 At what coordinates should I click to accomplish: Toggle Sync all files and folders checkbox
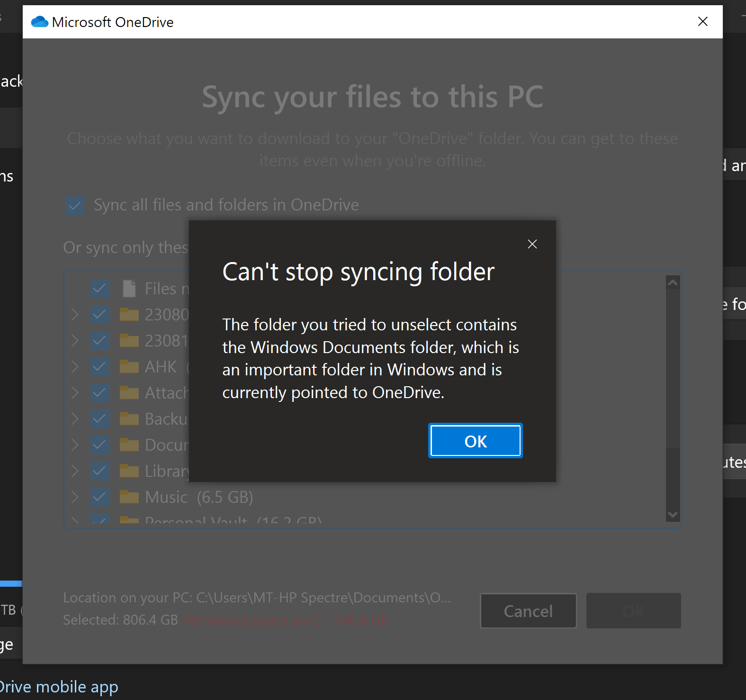75,205
